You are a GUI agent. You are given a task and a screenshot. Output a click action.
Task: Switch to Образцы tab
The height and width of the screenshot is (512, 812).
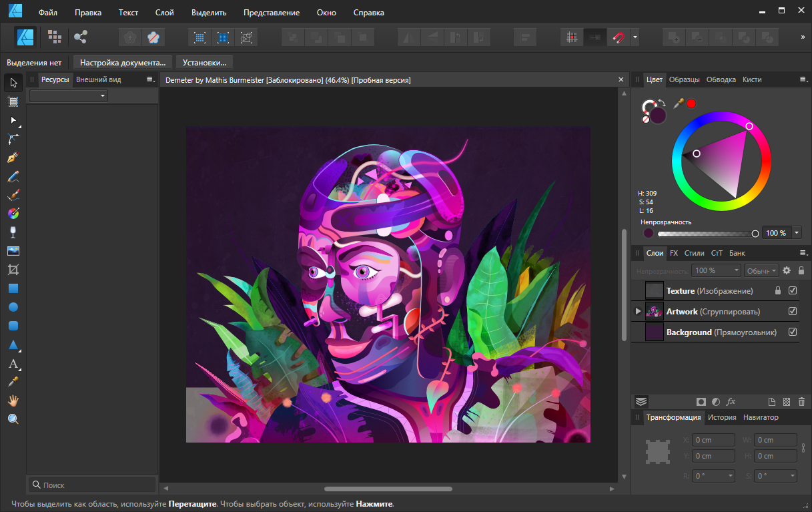pos(685,79)
